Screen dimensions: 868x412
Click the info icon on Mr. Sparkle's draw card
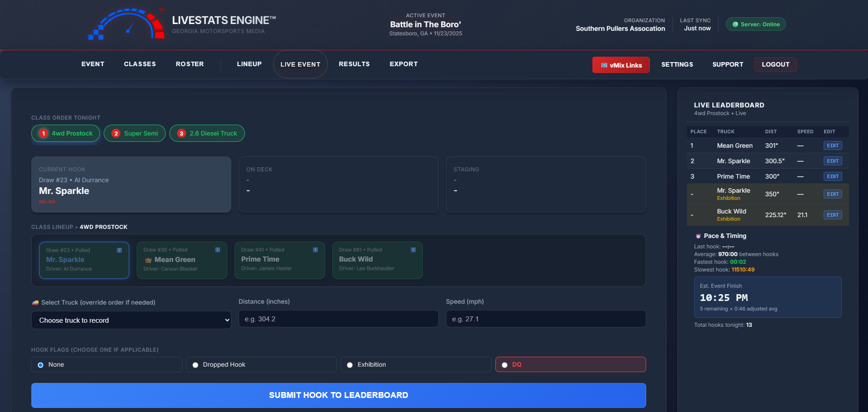pos(120,250)
